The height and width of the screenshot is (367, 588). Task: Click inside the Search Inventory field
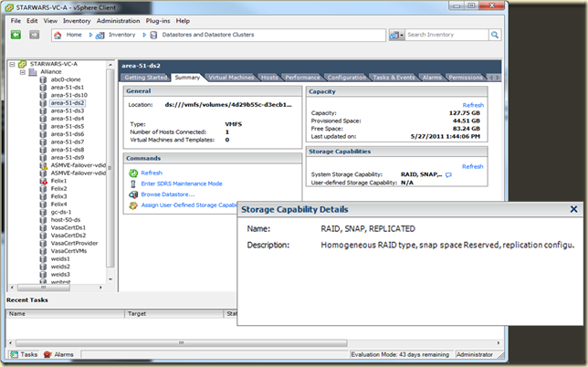tap(447, 35)
